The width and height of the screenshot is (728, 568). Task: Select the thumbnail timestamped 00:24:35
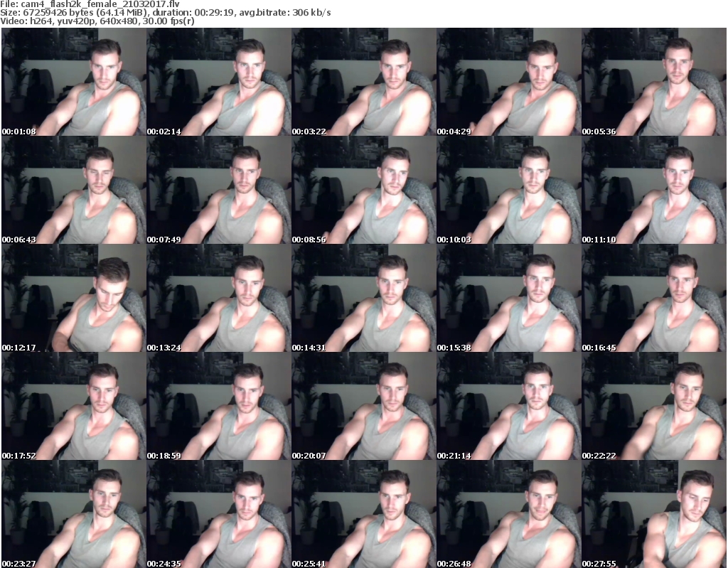219,514
